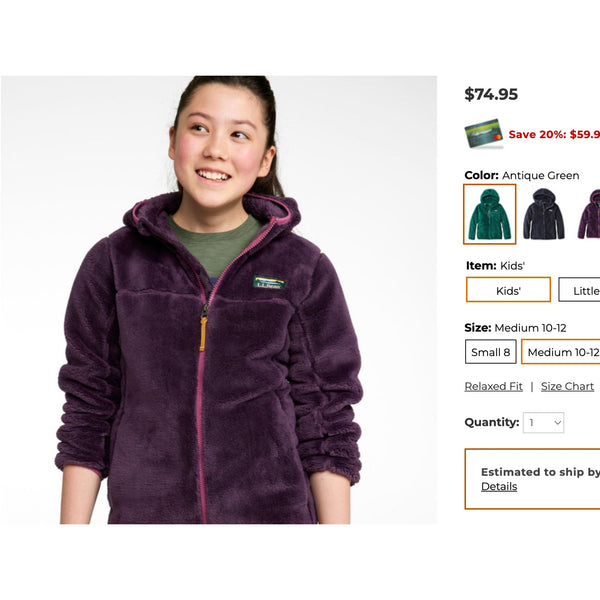Click the Quantity dropdown arrow chevron
Viewport: 600px width, 600px height.
558,422
